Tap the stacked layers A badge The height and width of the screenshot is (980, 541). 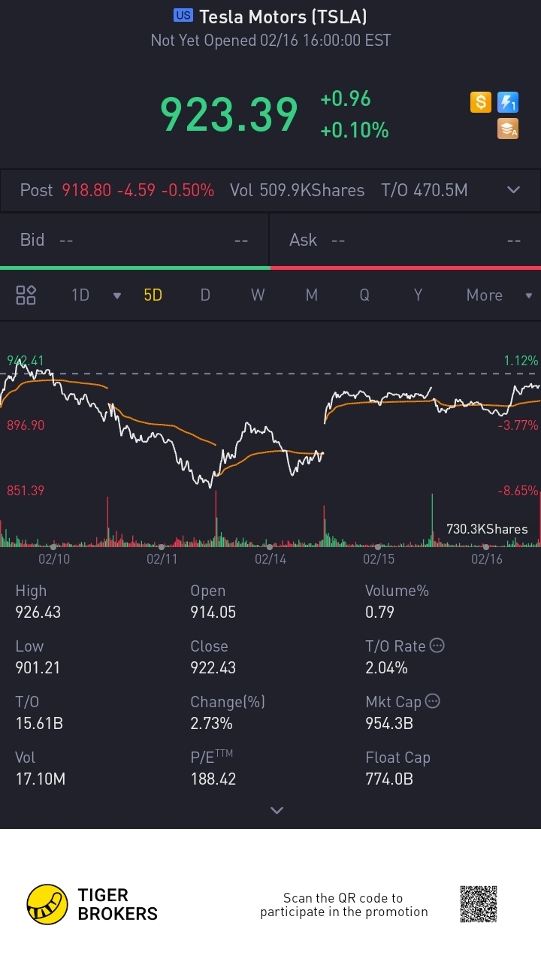click(508, 129)
